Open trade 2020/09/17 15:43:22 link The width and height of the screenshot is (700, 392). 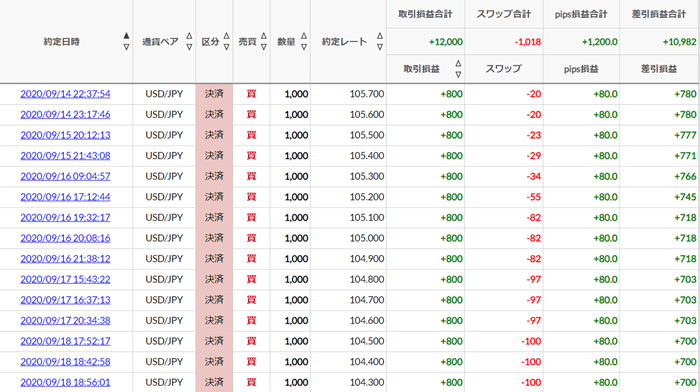[65, 279]
